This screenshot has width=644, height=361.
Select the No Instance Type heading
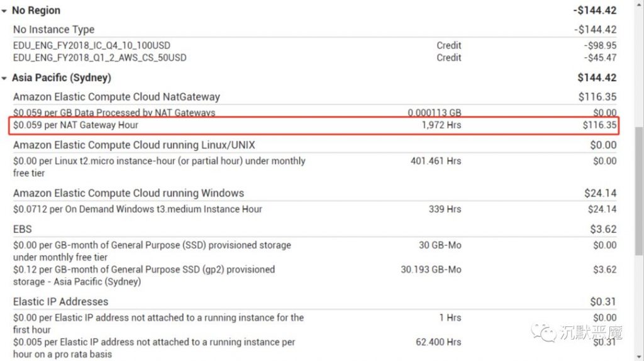tap(53, 29)
